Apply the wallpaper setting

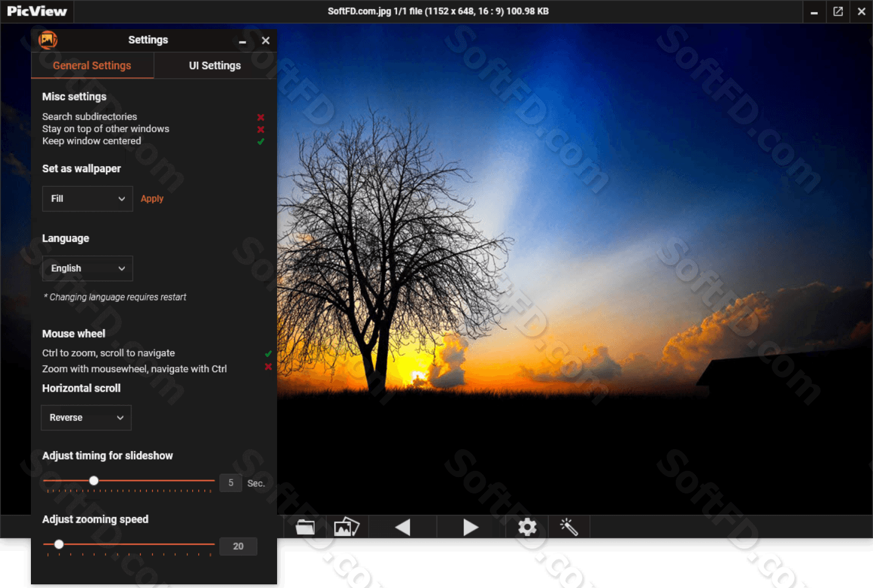[152, 199]
